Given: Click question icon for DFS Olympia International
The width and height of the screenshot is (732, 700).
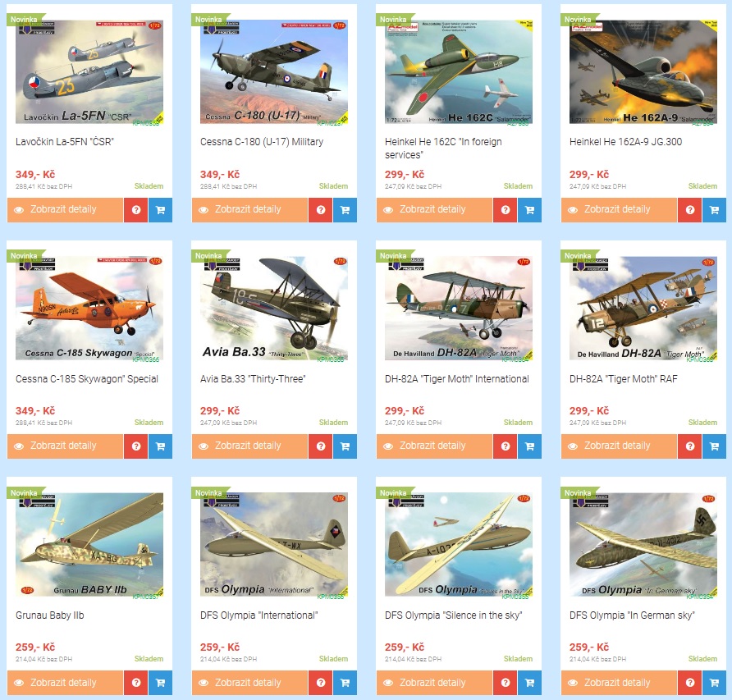Looking at the screenshot, I should tap(321, 683).
